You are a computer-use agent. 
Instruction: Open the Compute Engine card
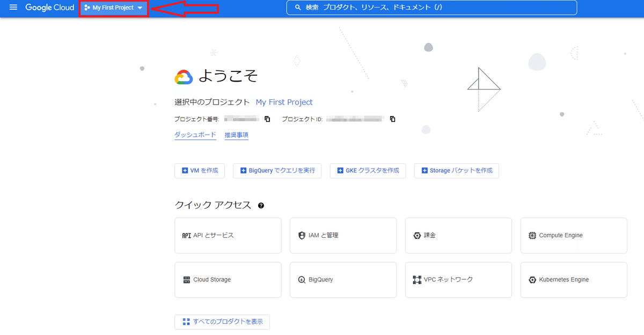point(574,235)
